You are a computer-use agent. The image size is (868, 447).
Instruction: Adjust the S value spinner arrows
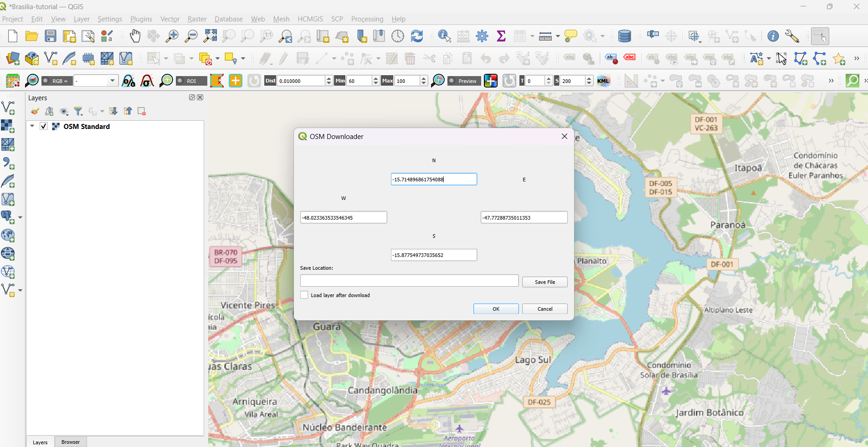click(589, 81)
